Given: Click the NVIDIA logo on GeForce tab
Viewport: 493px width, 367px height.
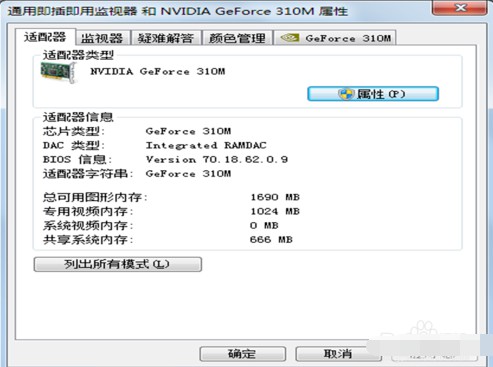Looking at the screenshot, I should [290, 38].
